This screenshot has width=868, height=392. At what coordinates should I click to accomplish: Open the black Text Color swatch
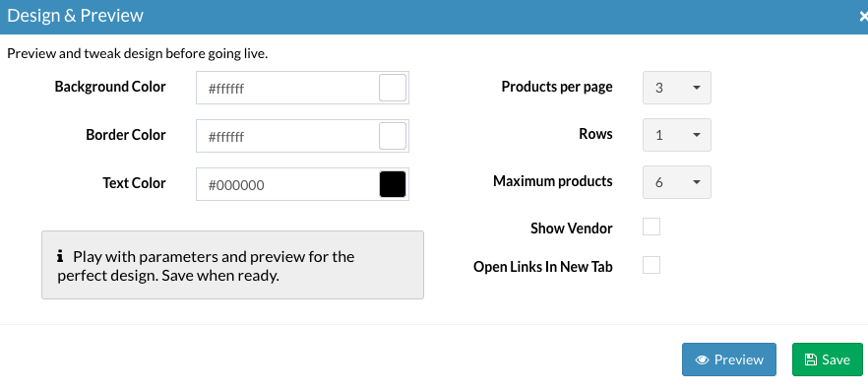tap(393, 184)
